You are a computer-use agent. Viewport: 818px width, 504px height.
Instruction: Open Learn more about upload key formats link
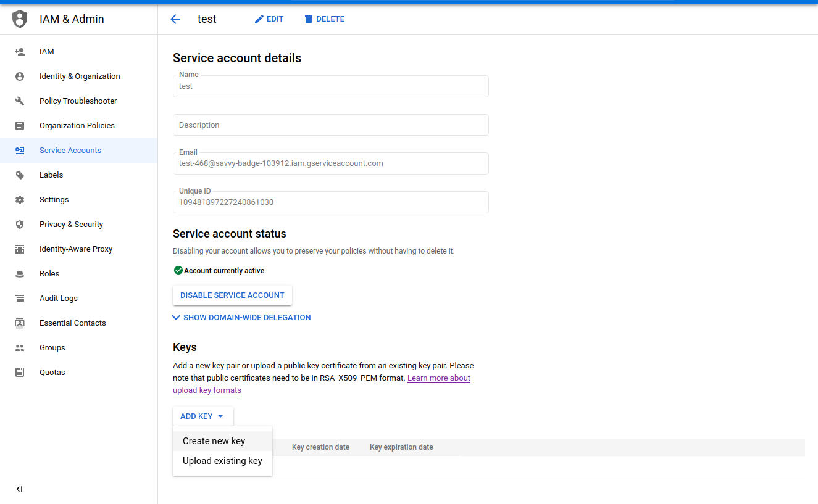click(438, 378)
